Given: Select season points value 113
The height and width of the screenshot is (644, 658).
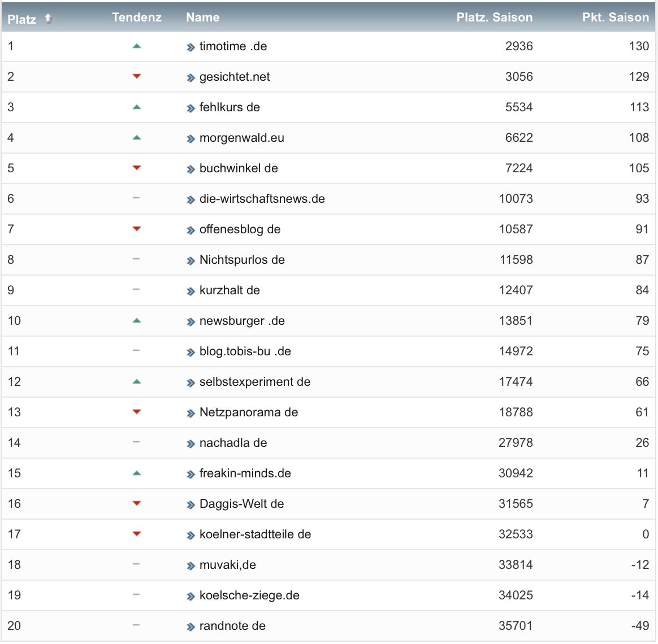Looking at the screenshot, I should [639, 107].
